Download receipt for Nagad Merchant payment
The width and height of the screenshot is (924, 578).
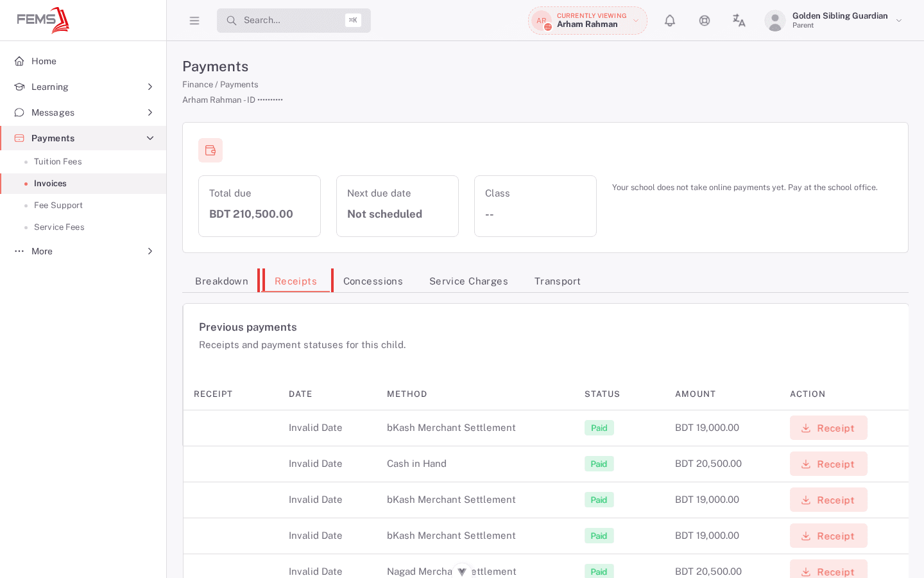[828, 570]
